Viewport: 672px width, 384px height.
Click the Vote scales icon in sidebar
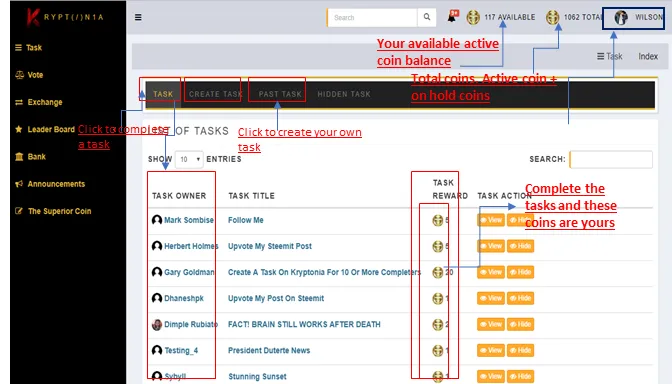tap(19, 75)
